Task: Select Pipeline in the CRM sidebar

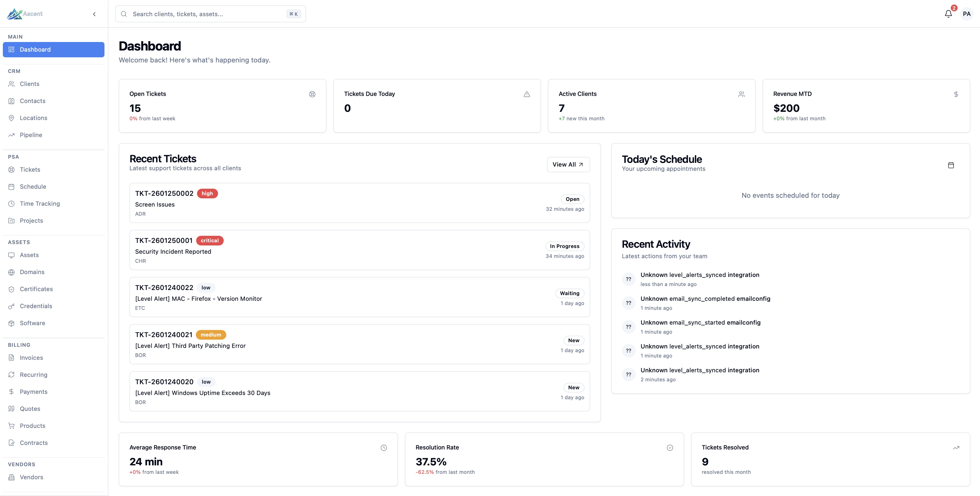Action: coord(31,135)
